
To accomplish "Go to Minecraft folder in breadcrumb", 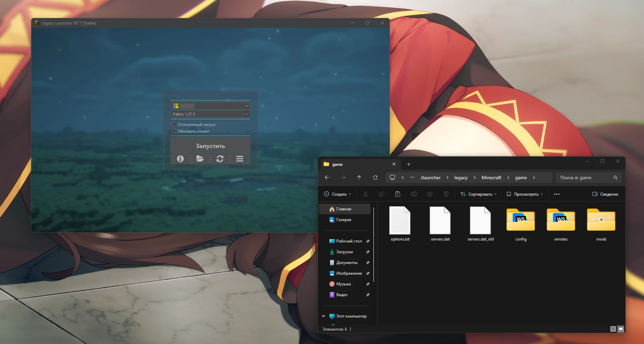I will (x=491, y=178).
